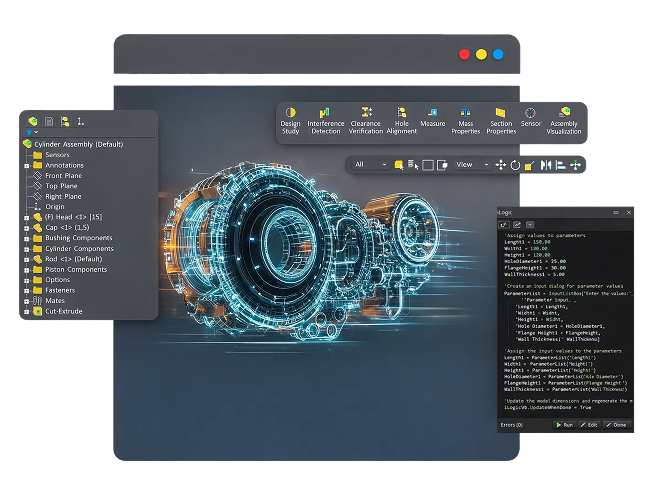Expand Piston Components folder
This screenshot has width=654, height=500.
tap(27, 270)
